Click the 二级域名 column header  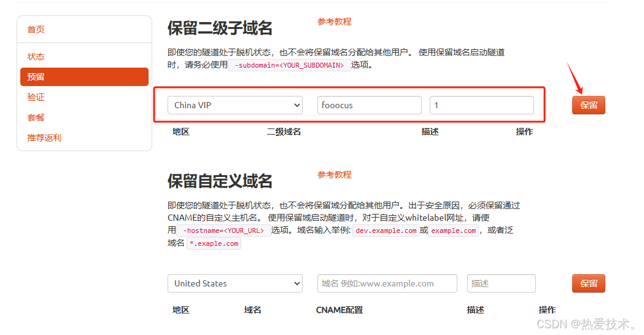pyautogui.click(x=284, y=132)
